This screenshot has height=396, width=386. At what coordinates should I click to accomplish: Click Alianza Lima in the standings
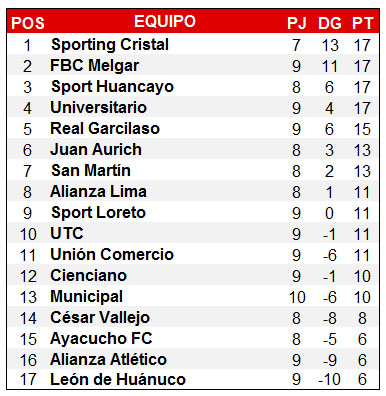(98, 191)
